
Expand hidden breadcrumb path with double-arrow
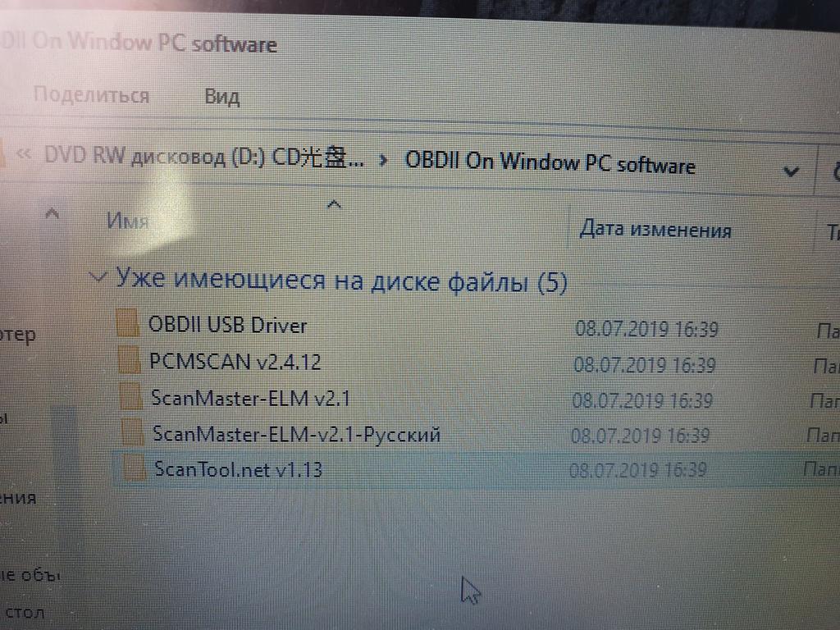(x=23, y=153)
